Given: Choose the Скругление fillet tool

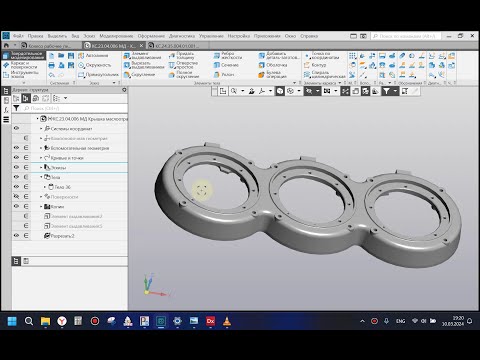Looking at the screenshot, I should click(x=139, y=75).
